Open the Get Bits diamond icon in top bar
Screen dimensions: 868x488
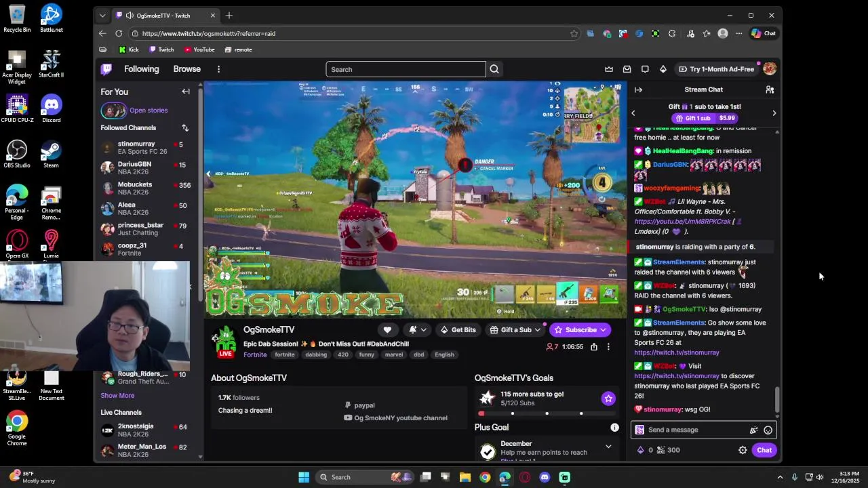[x=663, y=69]
